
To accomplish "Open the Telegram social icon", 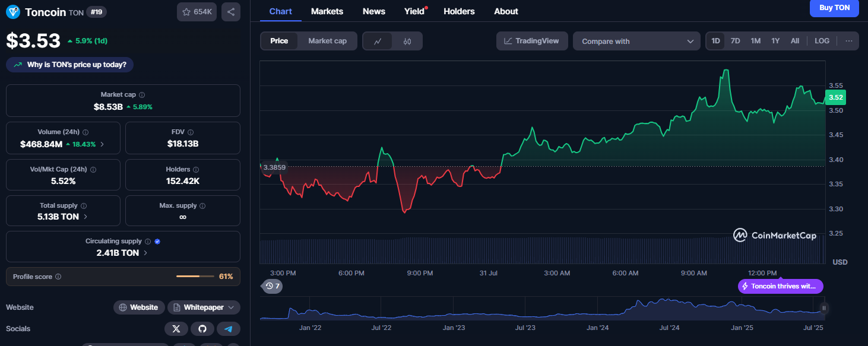I will pyautogui.click(x=229, y=329).
